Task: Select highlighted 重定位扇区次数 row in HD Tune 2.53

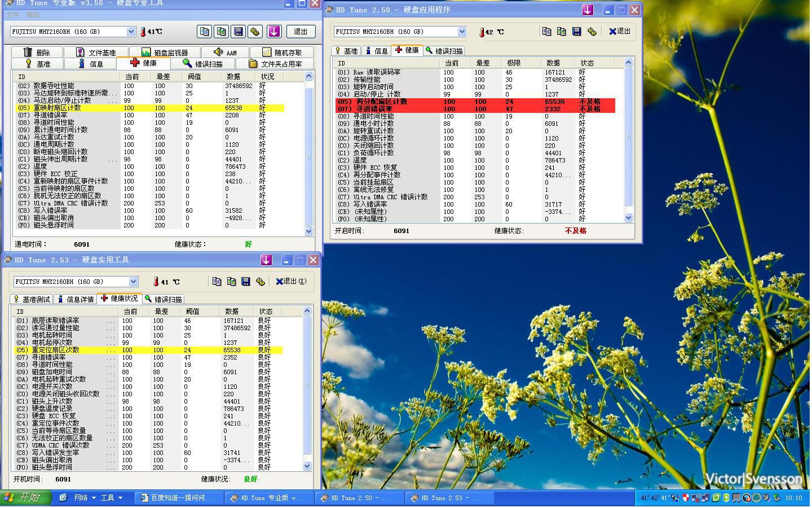Action: [148, 350]
